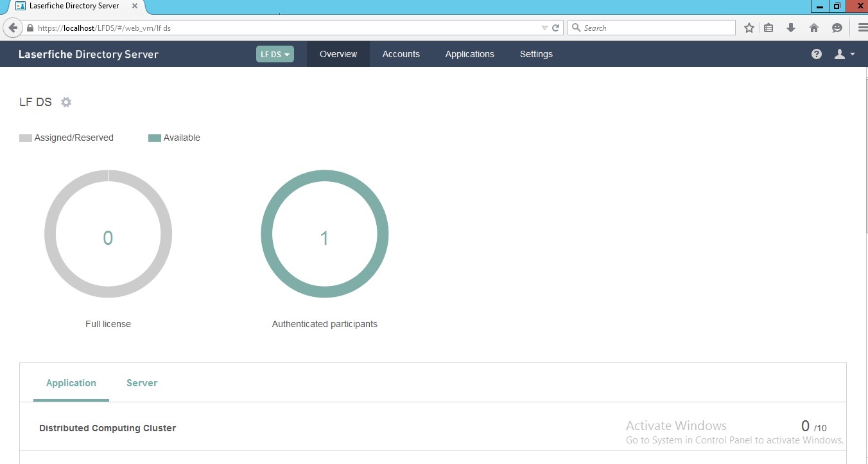
Task: Open the downloads arrow icon
Action: pyautogui.click(x=791, y=28)
